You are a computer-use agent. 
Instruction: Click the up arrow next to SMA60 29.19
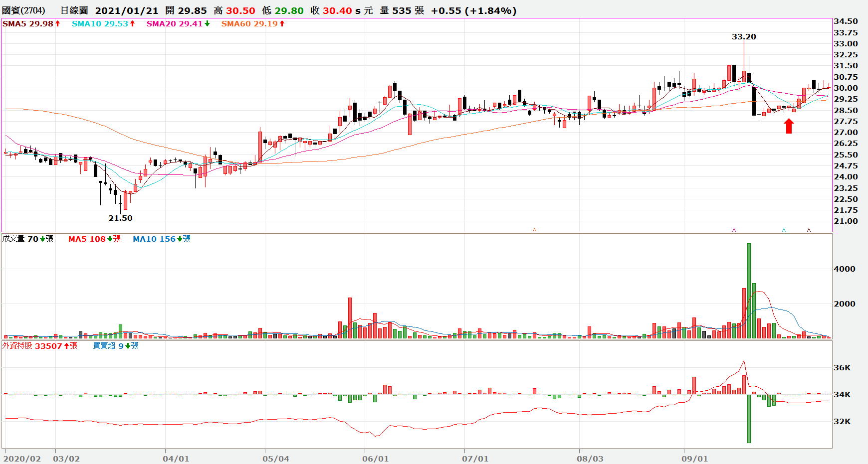[282, 24]
